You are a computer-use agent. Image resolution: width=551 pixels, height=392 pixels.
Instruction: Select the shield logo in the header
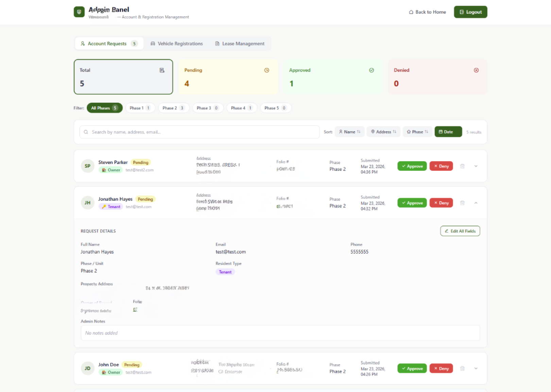tap(79, 12)
